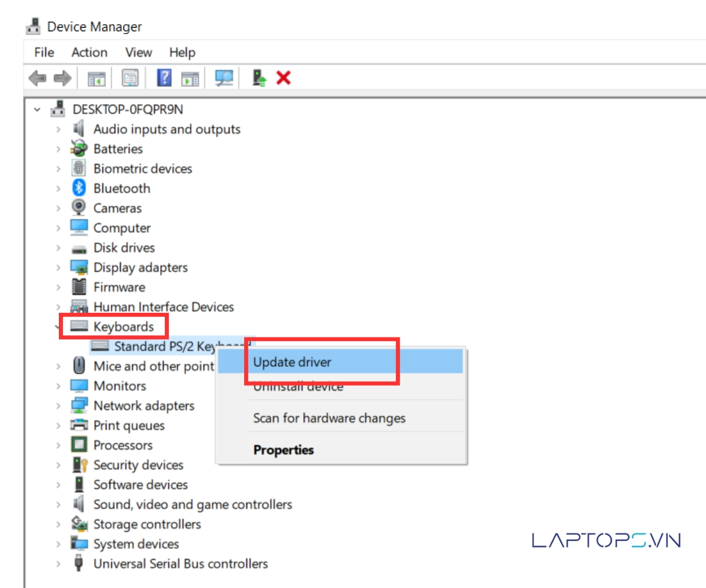The image size is (706, 588).
Task: Click the Back arrow toolbar icon
Action: [38, 78]
